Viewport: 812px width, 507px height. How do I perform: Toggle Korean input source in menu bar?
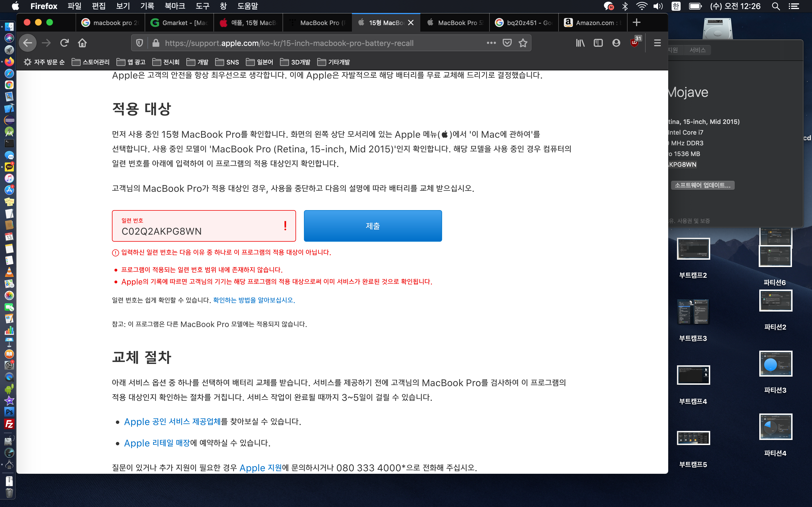(x=676, y=6)
